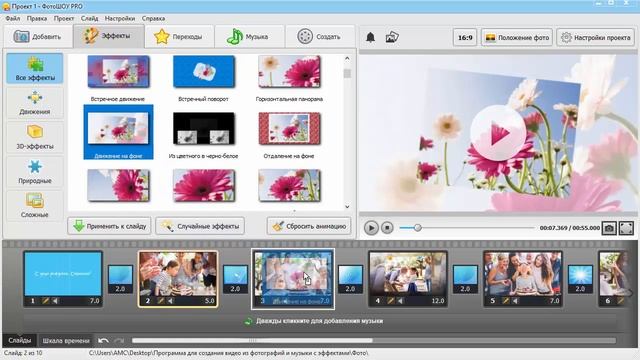Switch to the Музыка tab

[249, 37]
